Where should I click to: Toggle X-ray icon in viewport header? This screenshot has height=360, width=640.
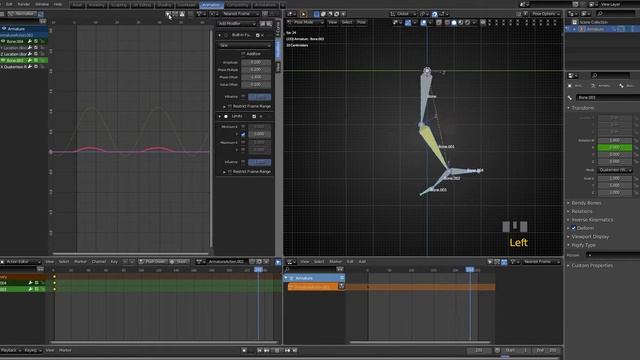(438, 22)
